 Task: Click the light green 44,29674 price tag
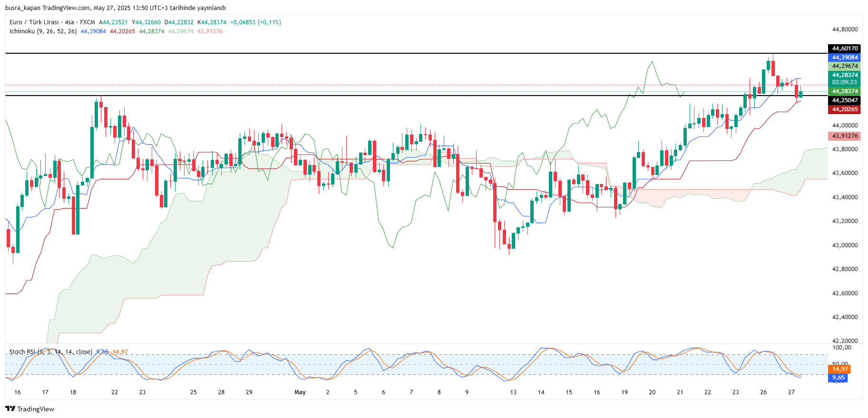844,66
